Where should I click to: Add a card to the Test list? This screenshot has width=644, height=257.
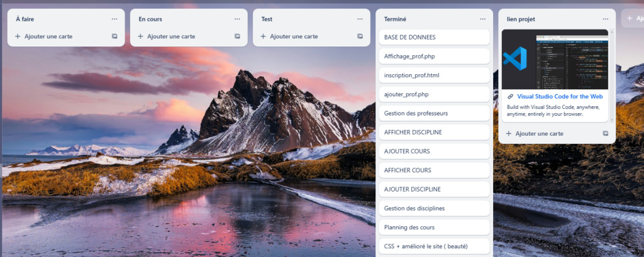click(294, 36)
